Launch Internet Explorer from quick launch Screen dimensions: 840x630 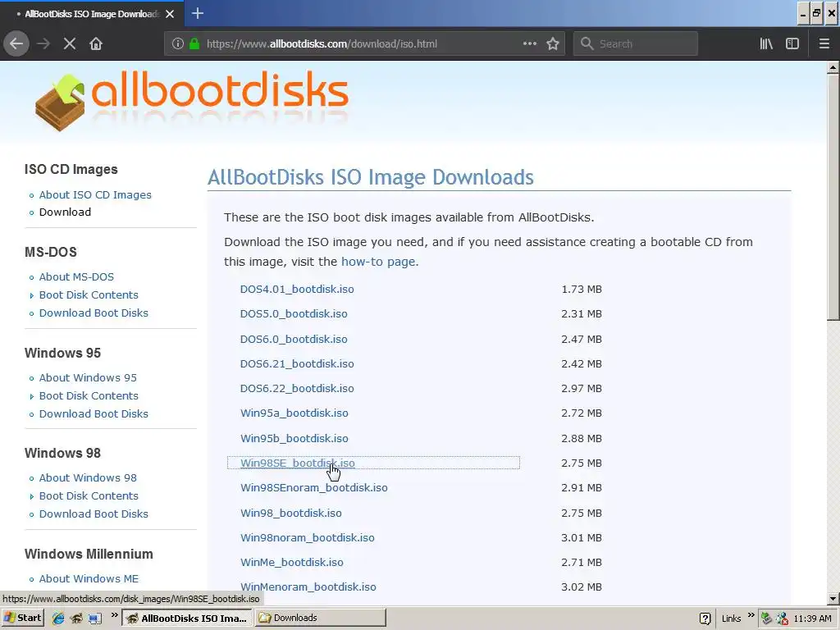click(58, 619)
